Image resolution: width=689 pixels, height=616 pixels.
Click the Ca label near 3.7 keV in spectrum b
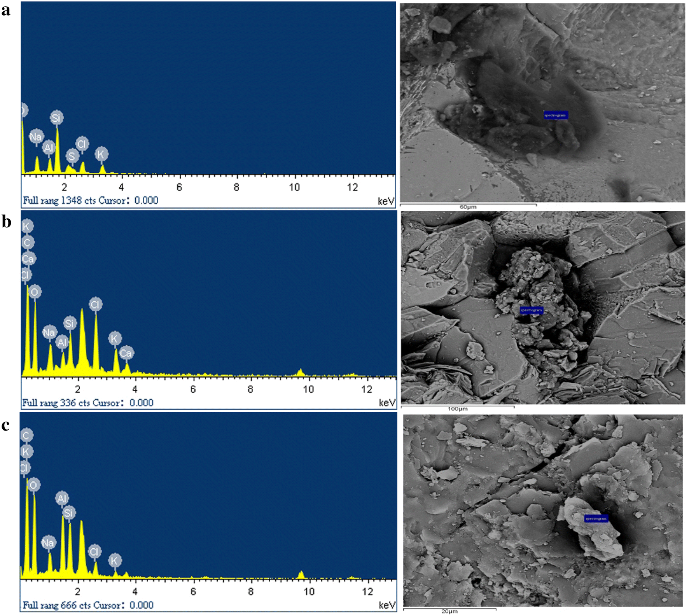click(126, 353)
